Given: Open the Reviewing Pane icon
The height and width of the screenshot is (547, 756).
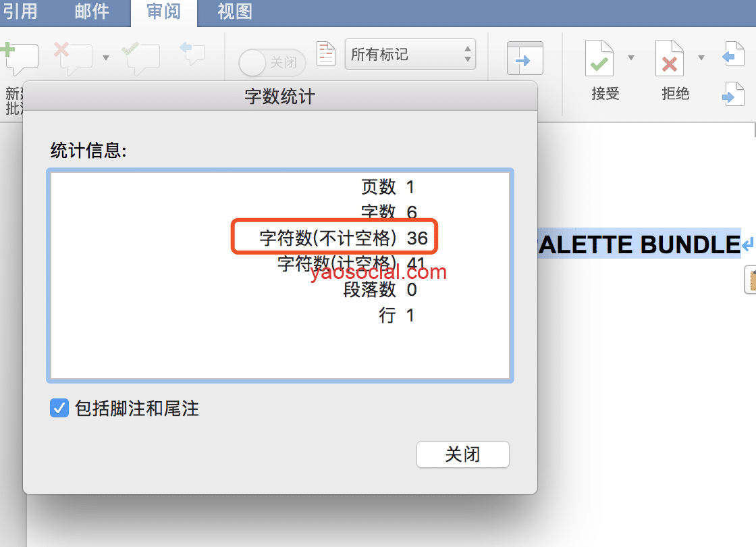Looking at the screenshot, I should tap(524, 59).
